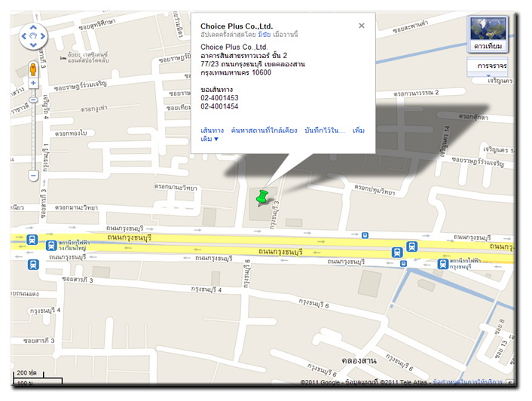The image size is (532, 401).
Task: Expand the map layers dropdown arrow
Action: click(488, 75)
